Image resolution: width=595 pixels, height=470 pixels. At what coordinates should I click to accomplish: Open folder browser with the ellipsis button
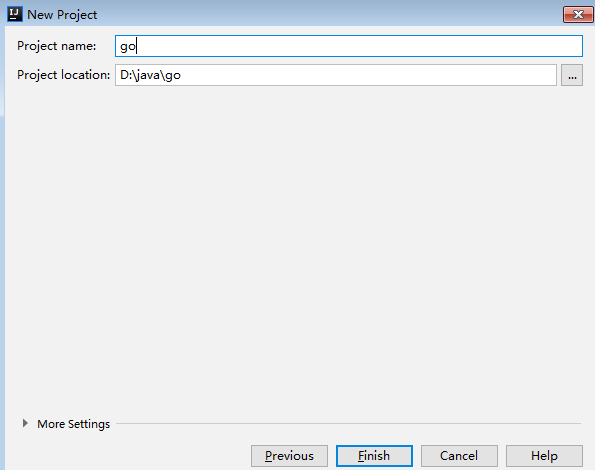coord(572,75)
